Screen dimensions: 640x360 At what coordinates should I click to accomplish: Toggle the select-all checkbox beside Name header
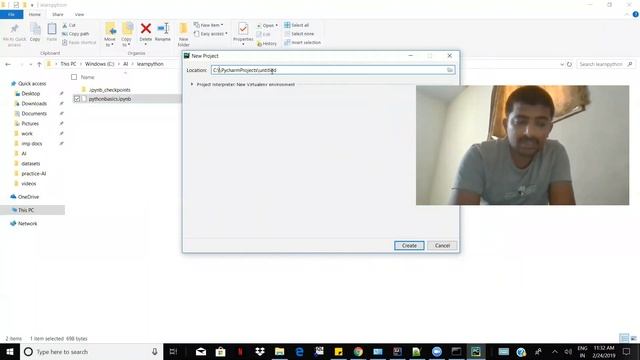74,77
